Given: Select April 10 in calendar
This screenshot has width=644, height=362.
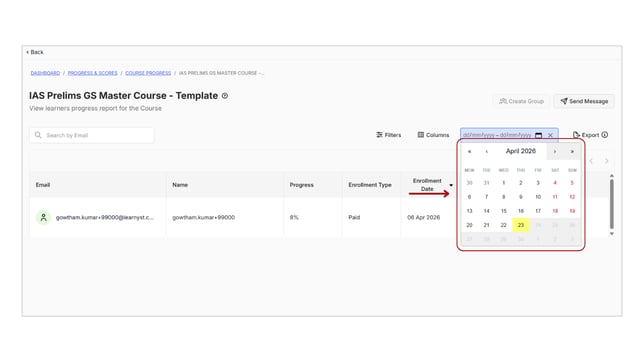Looking at the screenshot, I should pyautogui.click(x=538, y=197).
